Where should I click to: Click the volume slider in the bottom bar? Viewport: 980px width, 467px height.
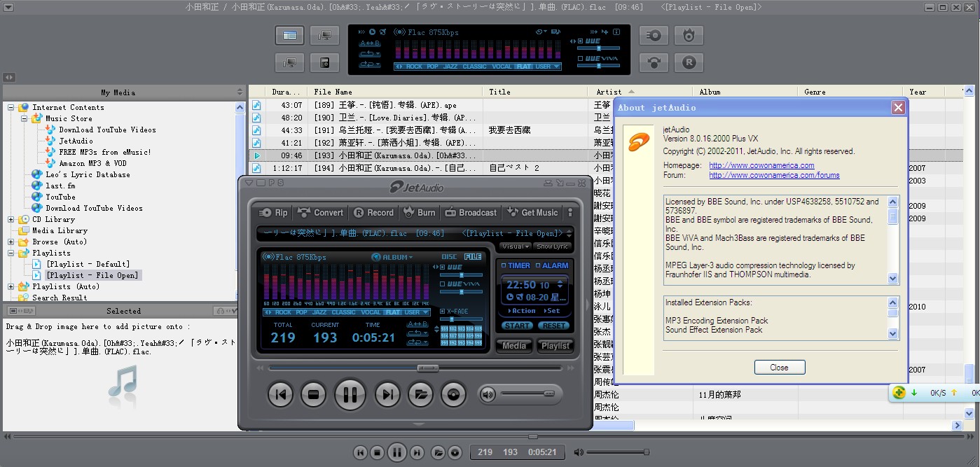618,452
